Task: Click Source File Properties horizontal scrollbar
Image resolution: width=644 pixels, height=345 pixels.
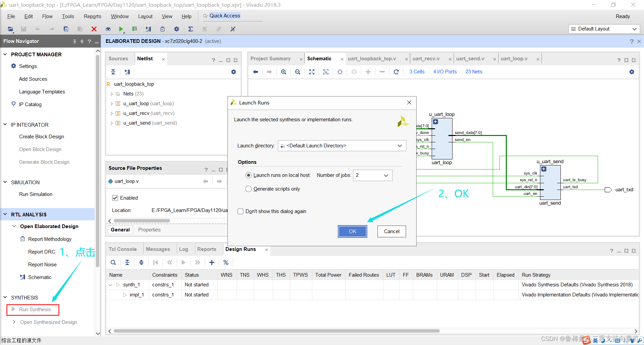Action: tap(142, 221)
